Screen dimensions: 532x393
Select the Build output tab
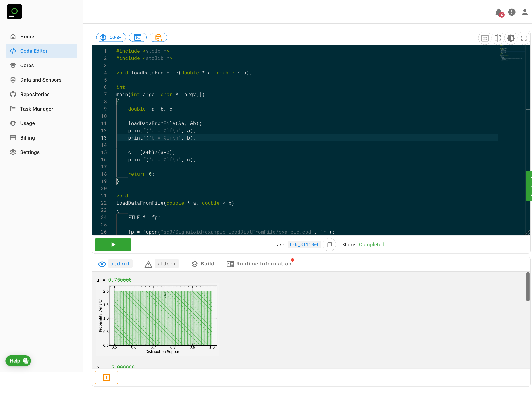[x=203, y=264]
